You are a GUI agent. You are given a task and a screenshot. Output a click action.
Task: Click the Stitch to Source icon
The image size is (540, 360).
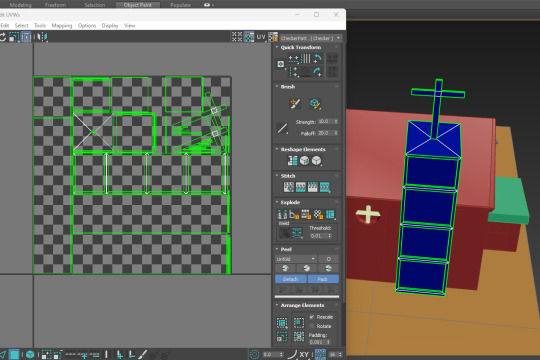[x=312, y=187]
